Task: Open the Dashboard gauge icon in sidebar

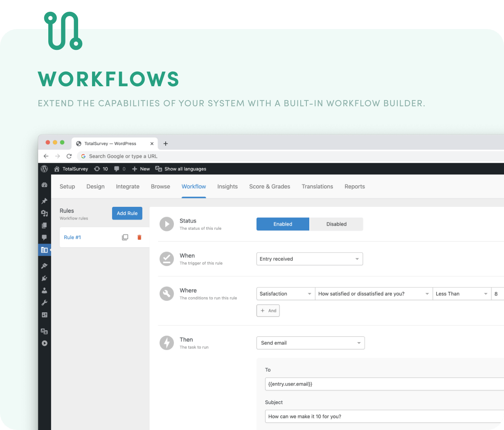Action: 45,185
